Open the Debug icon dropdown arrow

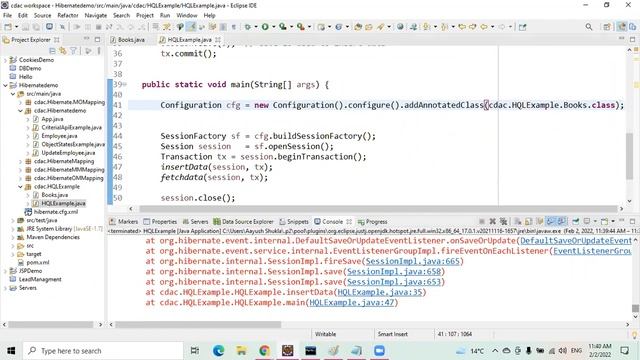[256, 27]
